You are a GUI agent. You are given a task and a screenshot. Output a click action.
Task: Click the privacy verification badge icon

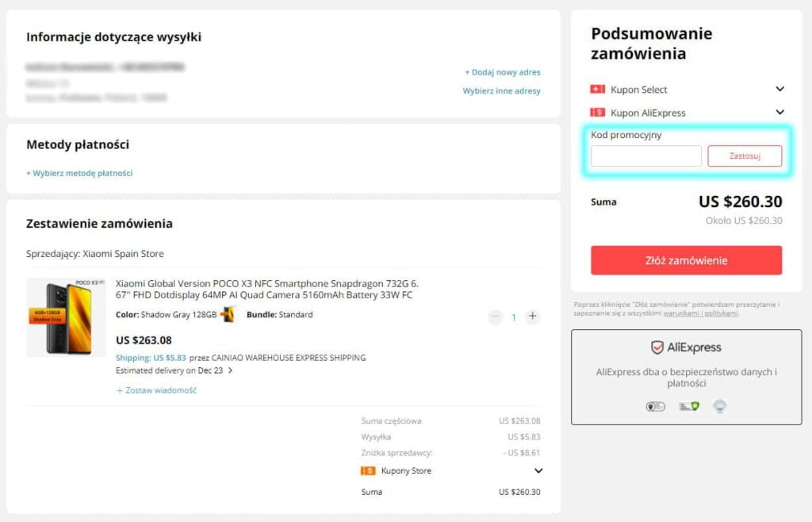click(655, 406)
